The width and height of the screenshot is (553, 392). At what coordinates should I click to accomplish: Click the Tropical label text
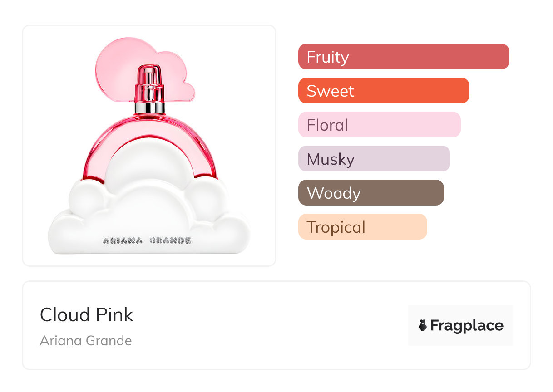[336, 227]
